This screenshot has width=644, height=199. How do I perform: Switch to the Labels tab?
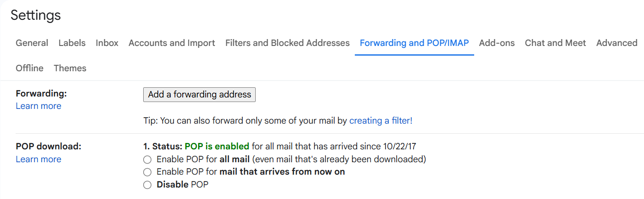click(x=72, y=43)
